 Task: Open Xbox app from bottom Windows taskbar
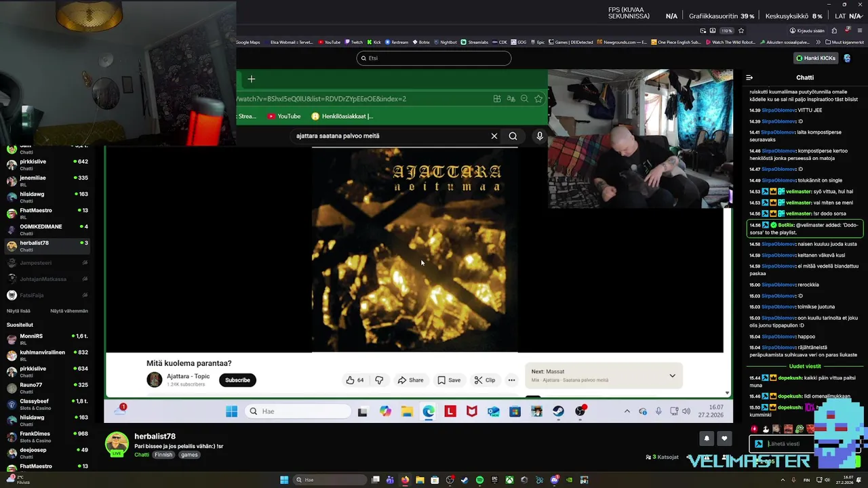pos(509,480)
